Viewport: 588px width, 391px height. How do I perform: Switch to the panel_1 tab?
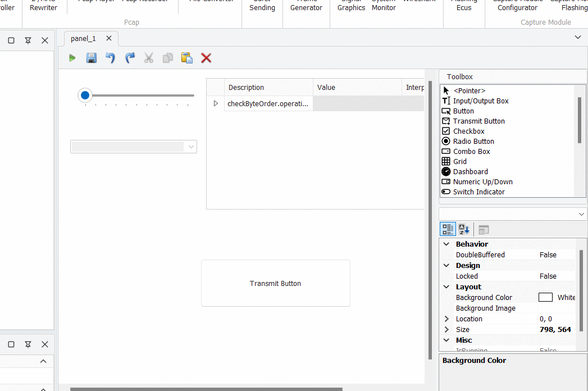tap(83, 39)
